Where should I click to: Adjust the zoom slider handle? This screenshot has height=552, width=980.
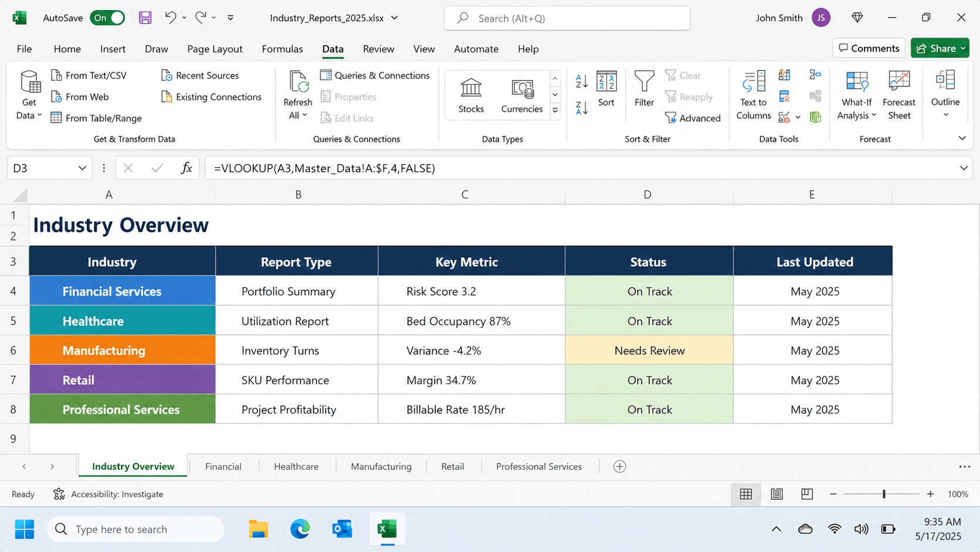884,494
